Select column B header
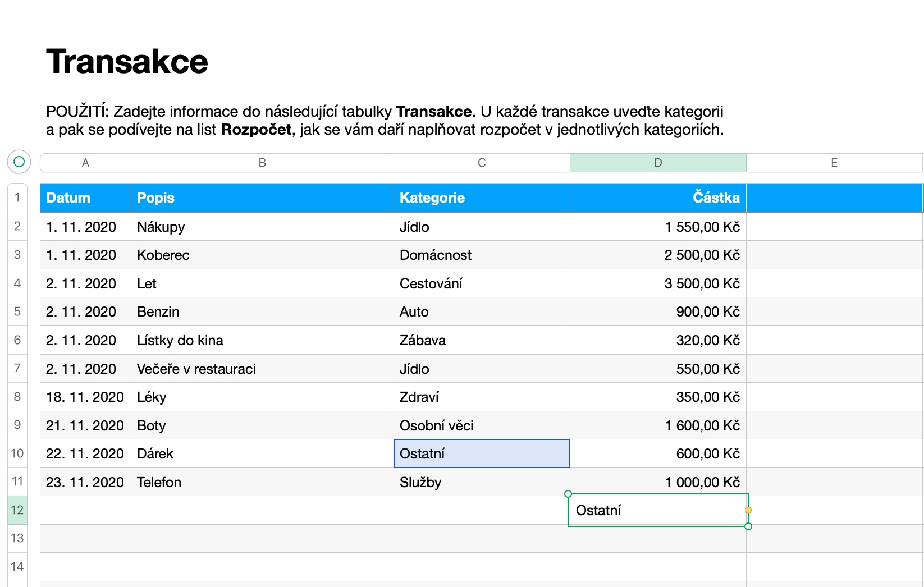The width and height of the screenshot is (924, 587). point(262,163)
